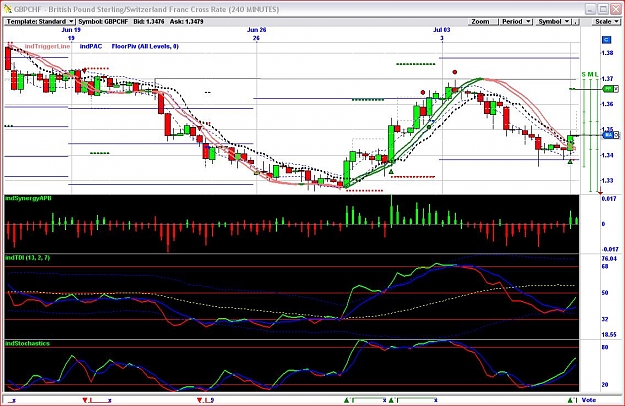Screen dimensions: 625x406
Task: Click the red down-triangle signal on the Jun 19 candles
Action: click(84, 71)
